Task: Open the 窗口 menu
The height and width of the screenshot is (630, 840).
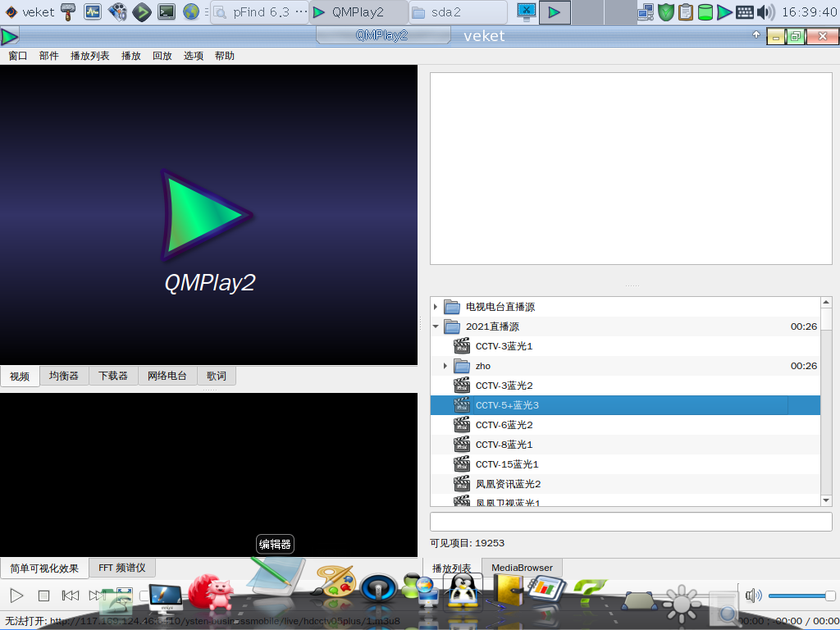Action: coord(18,56)
